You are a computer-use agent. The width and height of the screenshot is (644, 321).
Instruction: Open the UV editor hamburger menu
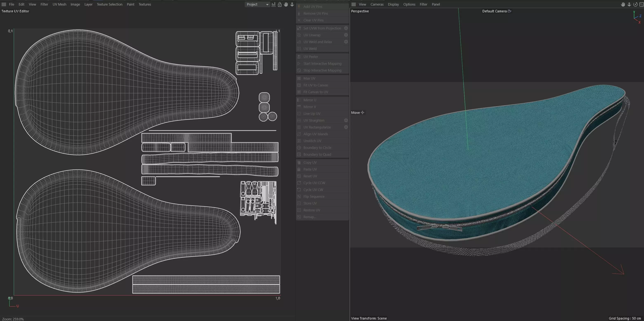[x=4, y=5]
